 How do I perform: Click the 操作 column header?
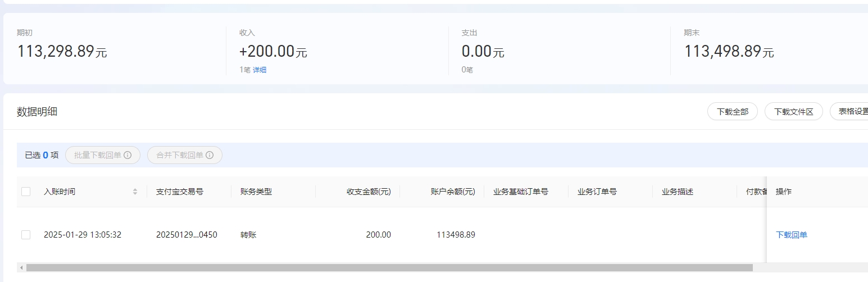[x=784, y=192]
